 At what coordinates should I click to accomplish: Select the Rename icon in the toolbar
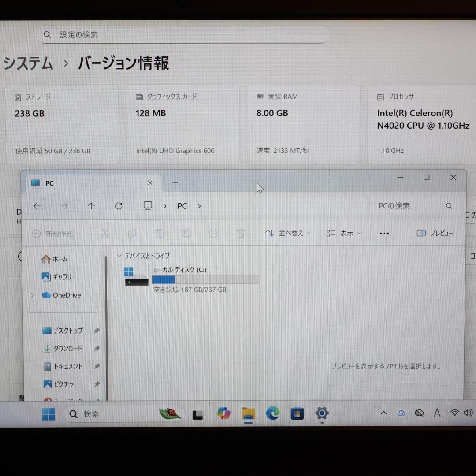pyautogui.click(x=186, y=233)
